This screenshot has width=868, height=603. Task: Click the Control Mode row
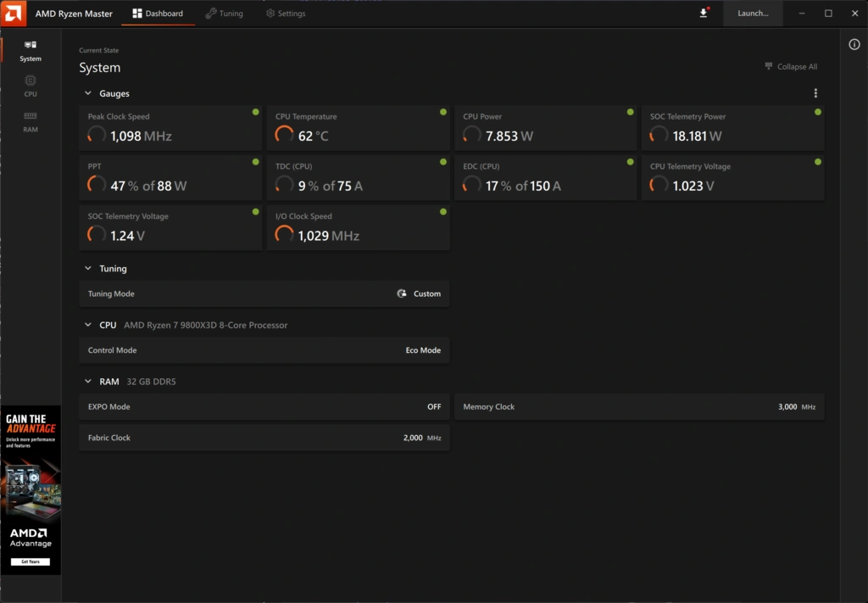coord(264,350)
